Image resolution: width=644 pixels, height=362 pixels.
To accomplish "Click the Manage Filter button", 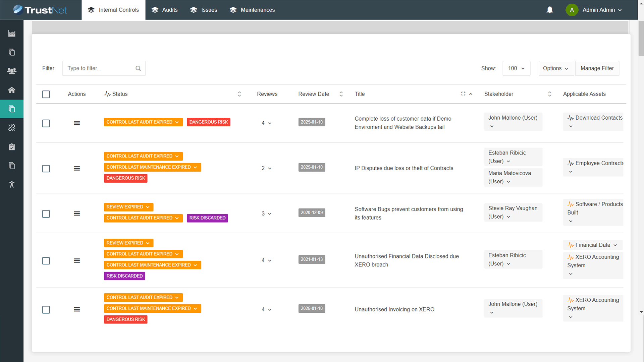I will pyautogui.click(x=597, y=68).
